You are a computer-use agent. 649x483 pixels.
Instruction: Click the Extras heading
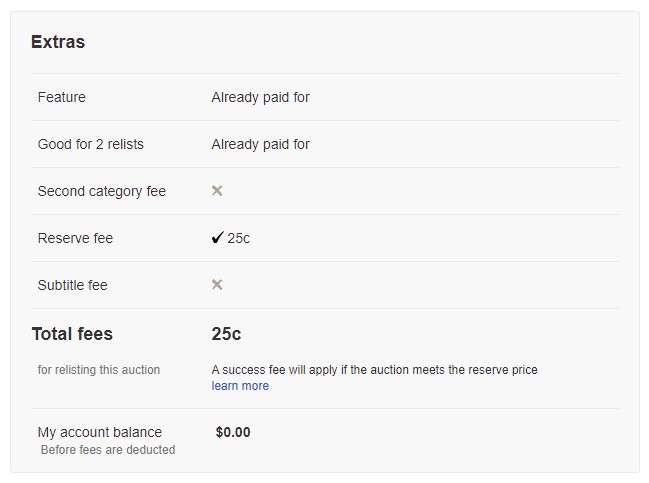point(58,42)
